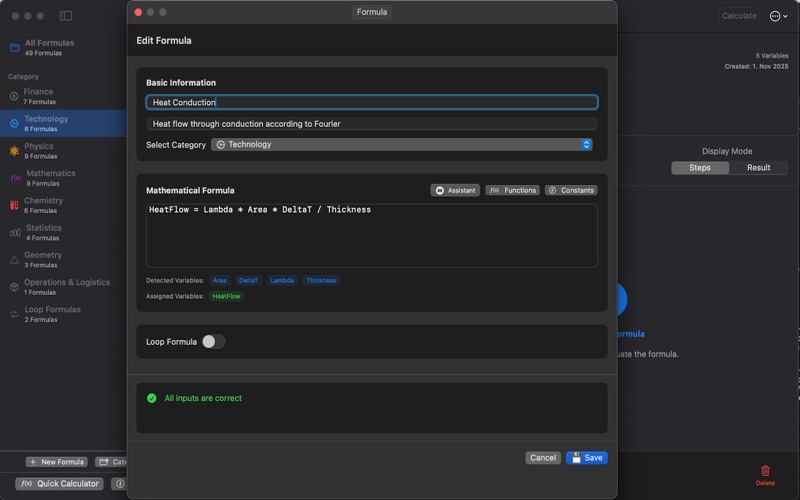This screenshot has height=500, width=800.
Task: Select Loop Formulas category in sidebar
Action: coord(63,314)
